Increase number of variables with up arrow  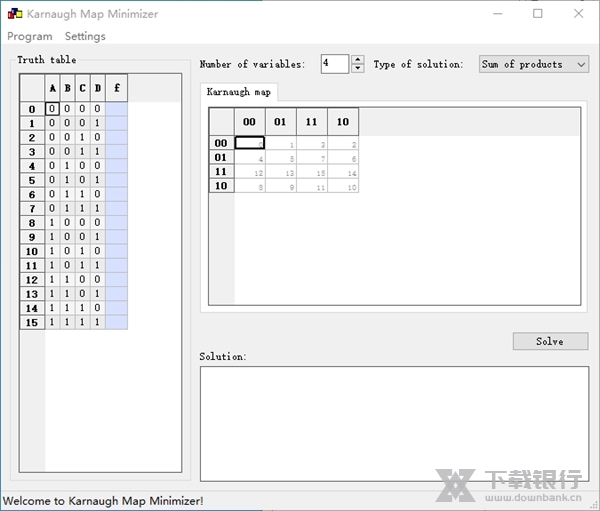[358, 59]
